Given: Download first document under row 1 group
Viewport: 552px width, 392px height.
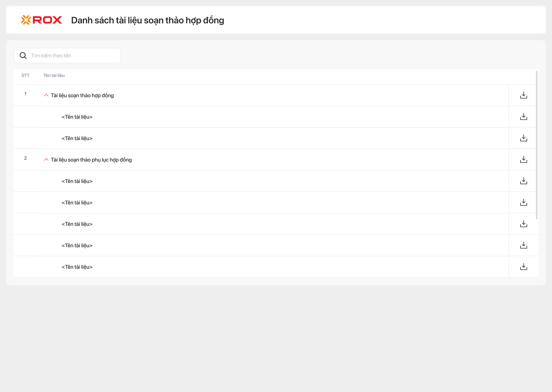Looking at the screenshot, I should (x=523, y=117).
